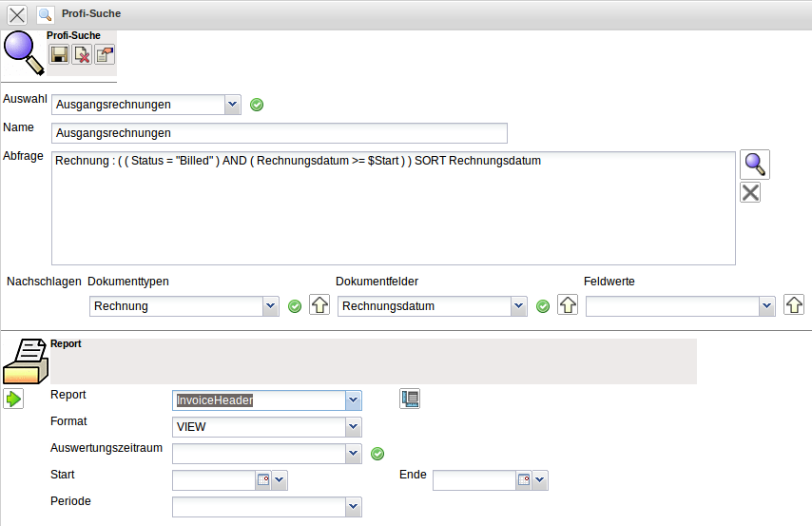Close the Profi-Suche panel with the X button
Image resolution: width=812 pixels, height=526 pixels.
17,15
